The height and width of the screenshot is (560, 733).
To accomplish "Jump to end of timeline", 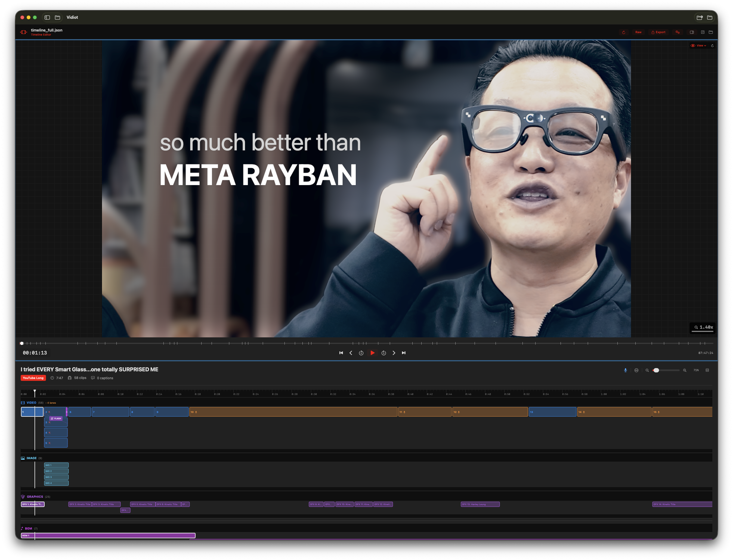I will [x=404, y=353].
